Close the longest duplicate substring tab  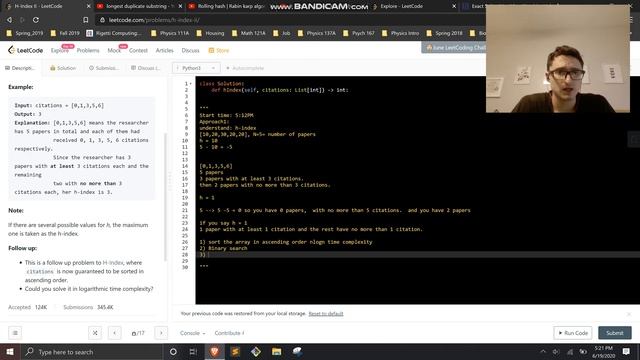(180, 6)
